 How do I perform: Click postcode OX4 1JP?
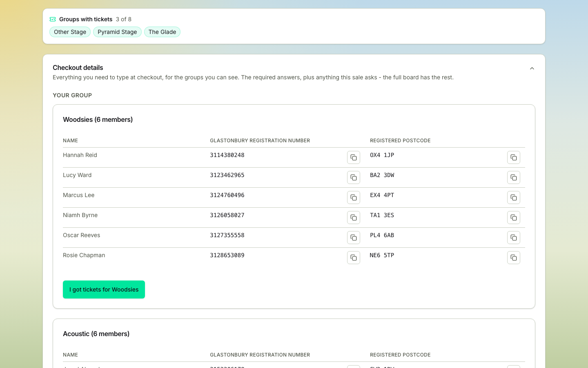tap(382, 155)
